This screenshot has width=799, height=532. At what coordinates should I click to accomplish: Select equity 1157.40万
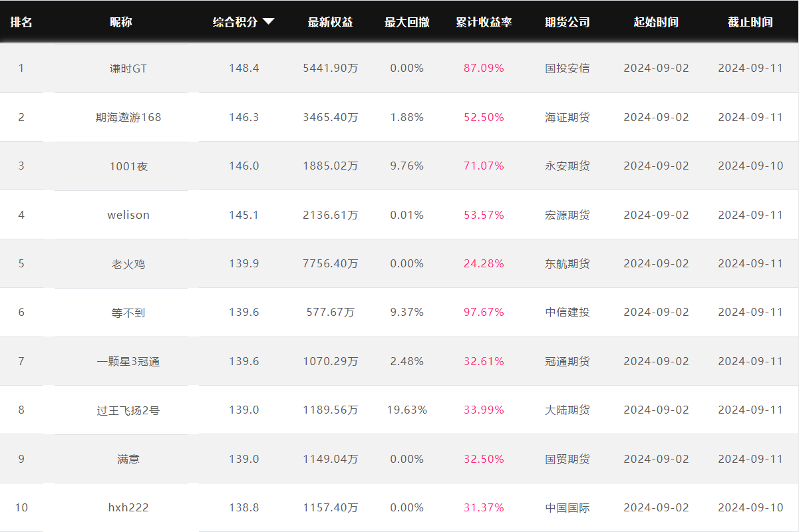pyautogui.click(x=331, y=507)
